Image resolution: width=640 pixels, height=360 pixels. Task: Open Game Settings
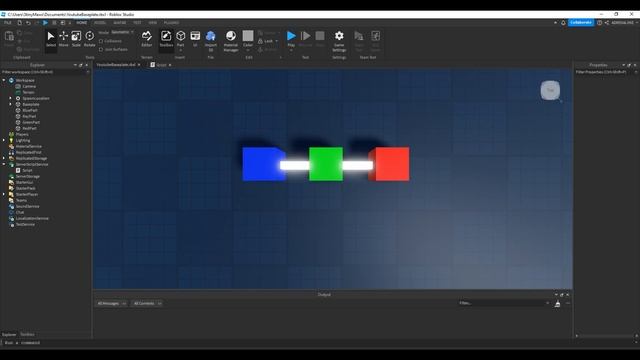[x=339, y=41]
